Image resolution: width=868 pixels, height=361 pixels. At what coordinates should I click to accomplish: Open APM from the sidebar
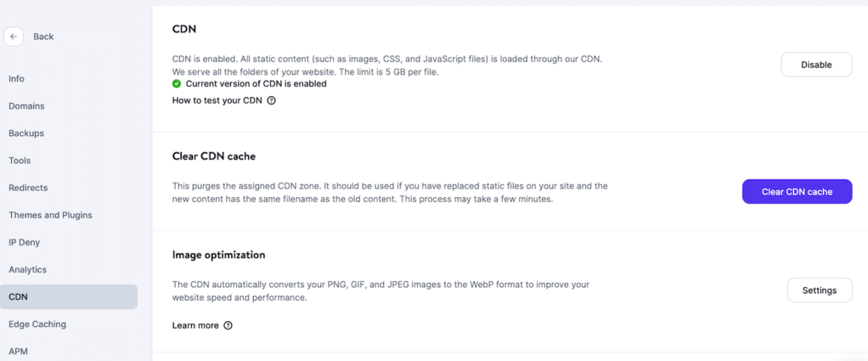coord(18,351)
